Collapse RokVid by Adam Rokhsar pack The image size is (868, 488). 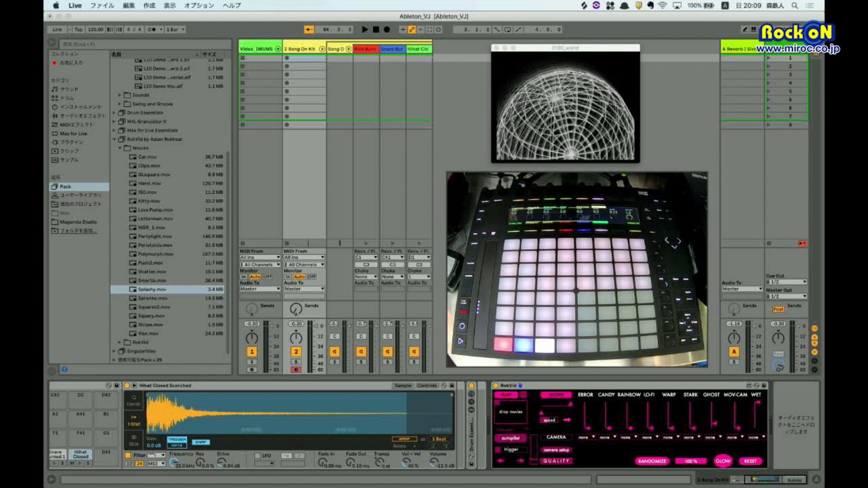pyautogui.click(x=115, y=139)
